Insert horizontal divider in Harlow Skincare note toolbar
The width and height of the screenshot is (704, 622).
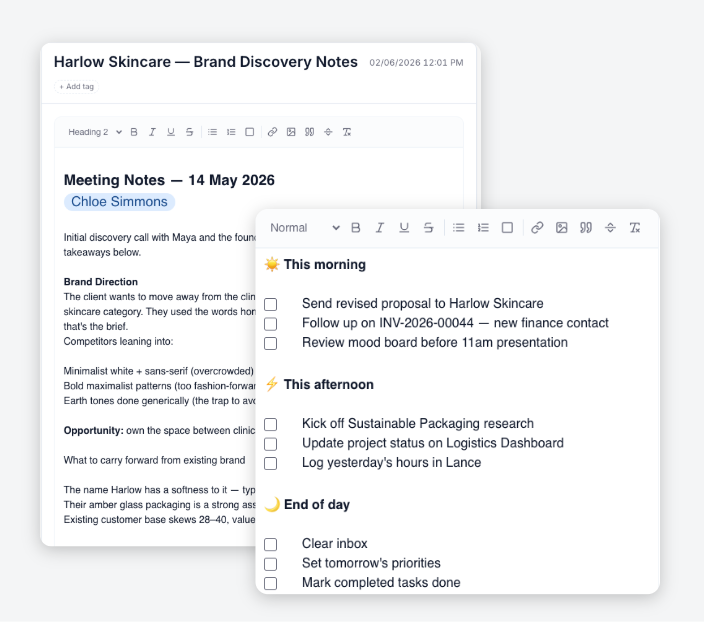[328, 132]
